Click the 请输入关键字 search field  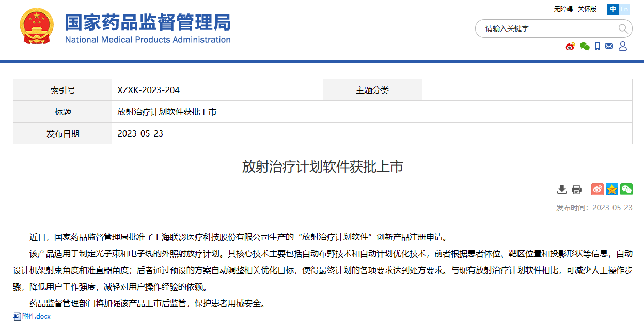[547, 28]
